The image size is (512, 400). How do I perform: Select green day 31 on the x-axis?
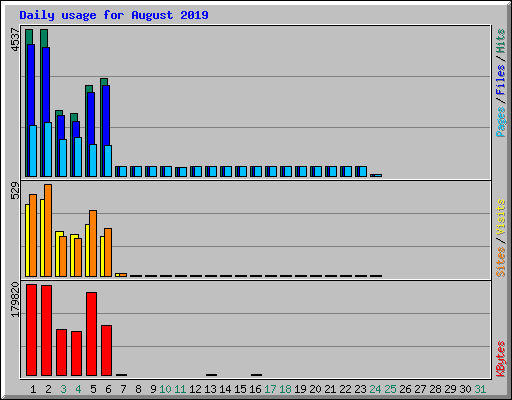[x=480, y=389]
